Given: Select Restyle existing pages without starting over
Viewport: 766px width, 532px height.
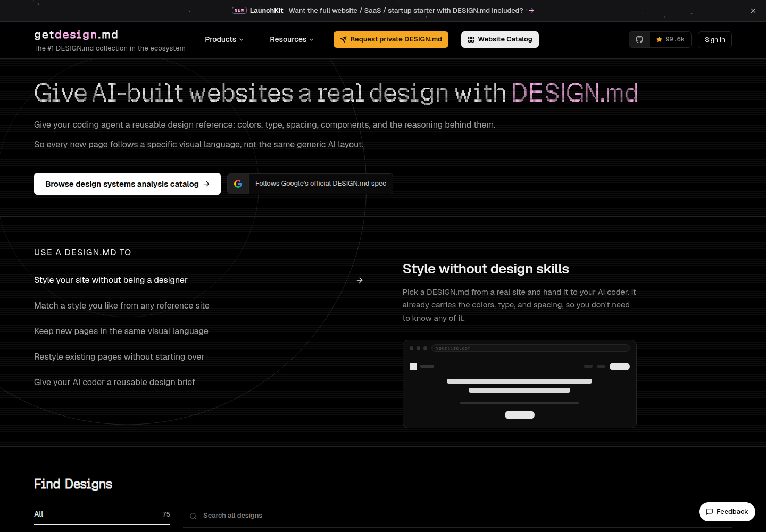Looking at the screenshot, I should click(x=198, y=357).
